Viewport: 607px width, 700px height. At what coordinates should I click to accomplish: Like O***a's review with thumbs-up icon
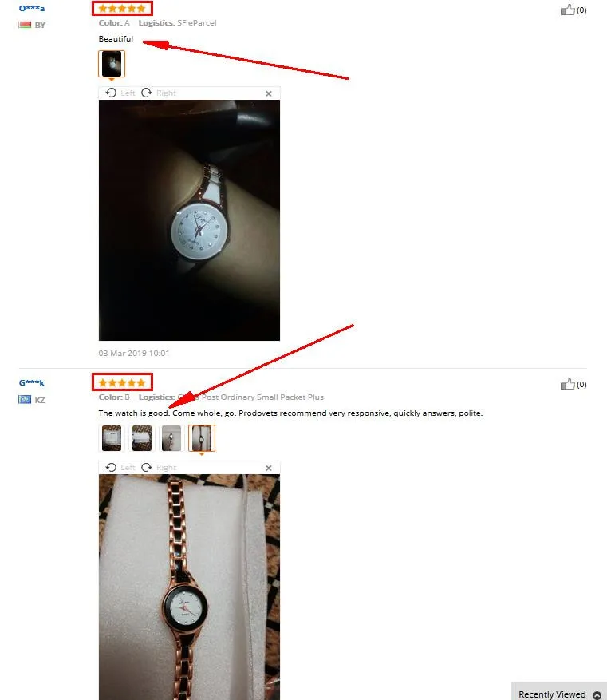click(567, 10)
